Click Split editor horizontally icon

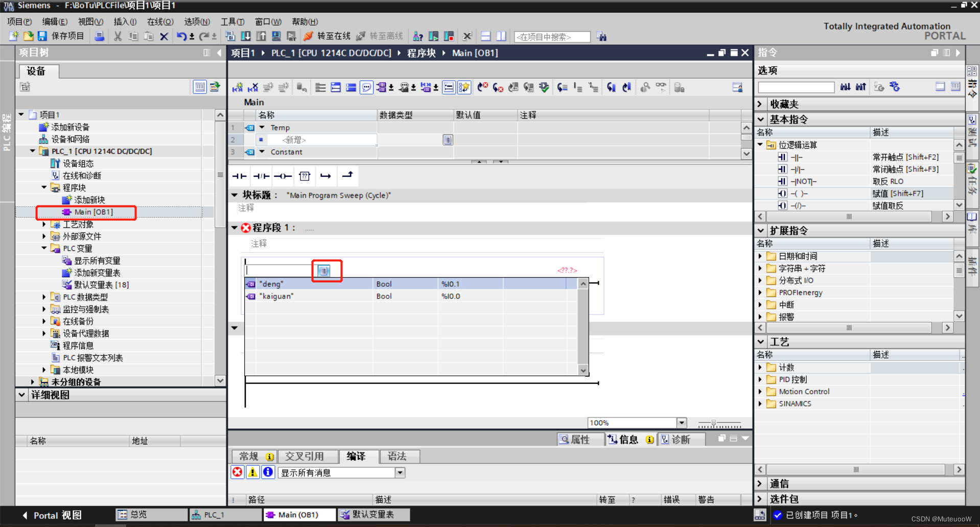pyautogui.click(x=485, y=36)
